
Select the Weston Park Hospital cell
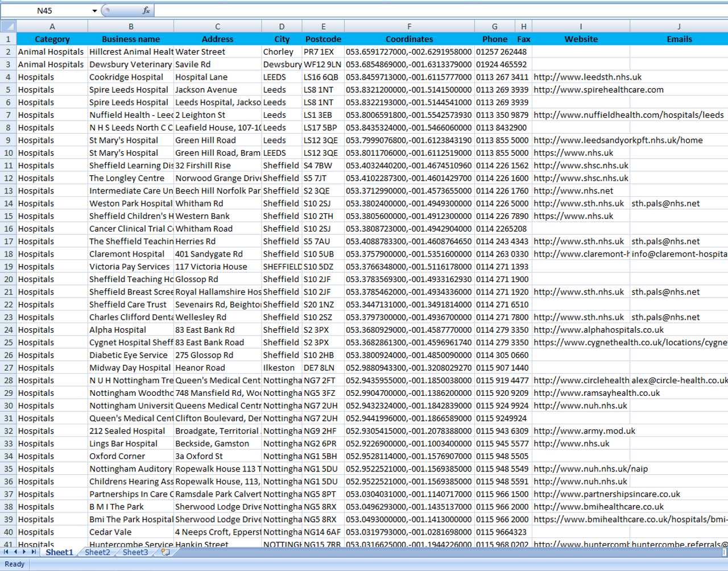131,204
